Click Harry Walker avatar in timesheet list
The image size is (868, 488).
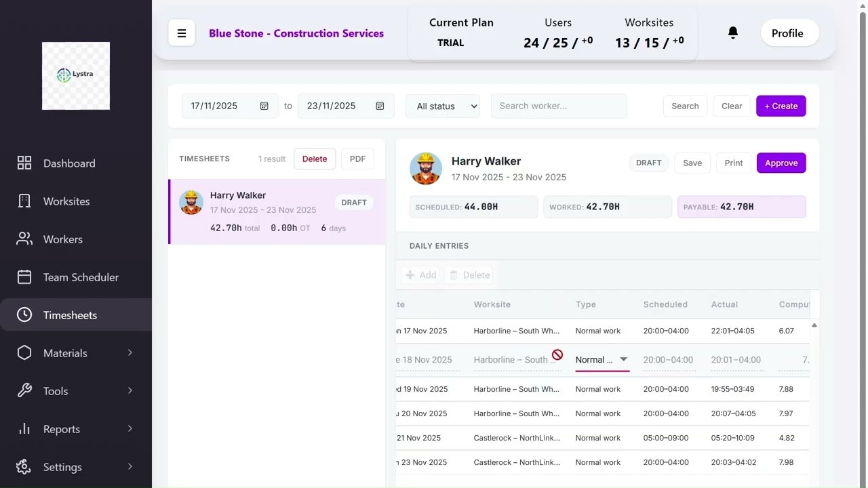point(191,202)
